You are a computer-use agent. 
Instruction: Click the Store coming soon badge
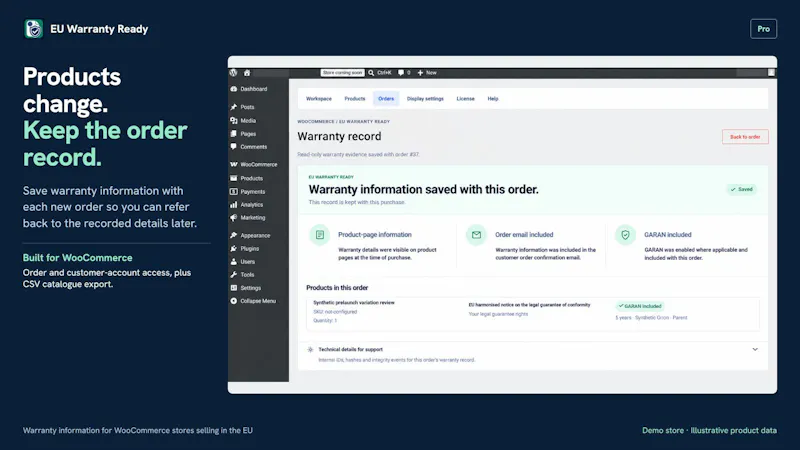point(342,72)
